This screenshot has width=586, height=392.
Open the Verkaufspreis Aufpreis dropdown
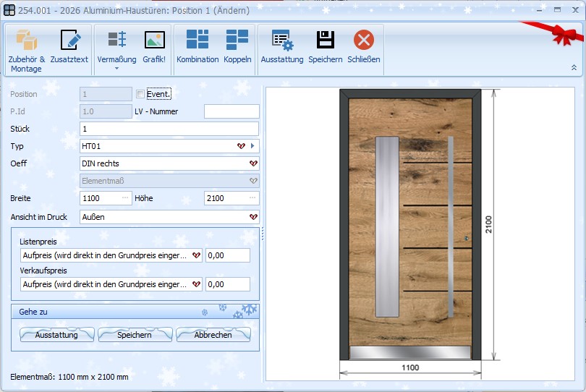[196, 285]
